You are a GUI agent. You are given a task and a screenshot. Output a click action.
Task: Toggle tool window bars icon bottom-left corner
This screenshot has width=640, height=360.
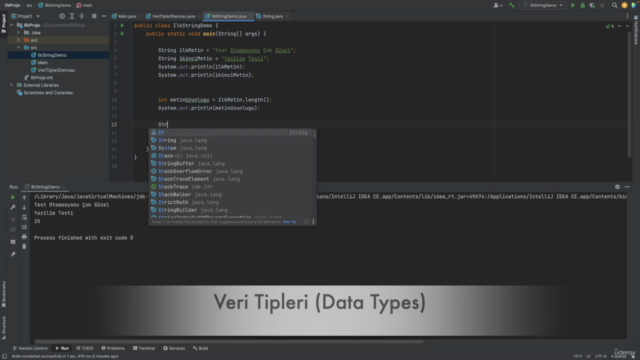[4, 356]
